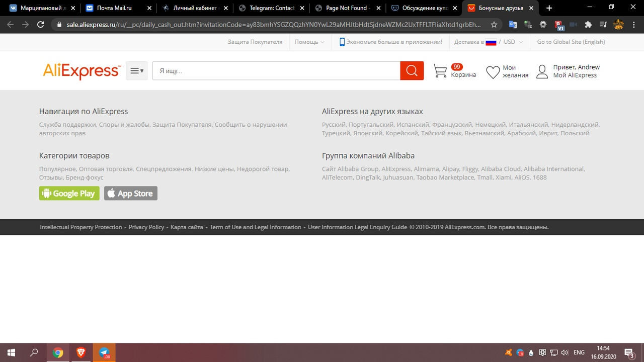The width and height of the screenshot is (644, 362).
Task: Switch to the Telegram: Contact tab
Action: [271, 8]
